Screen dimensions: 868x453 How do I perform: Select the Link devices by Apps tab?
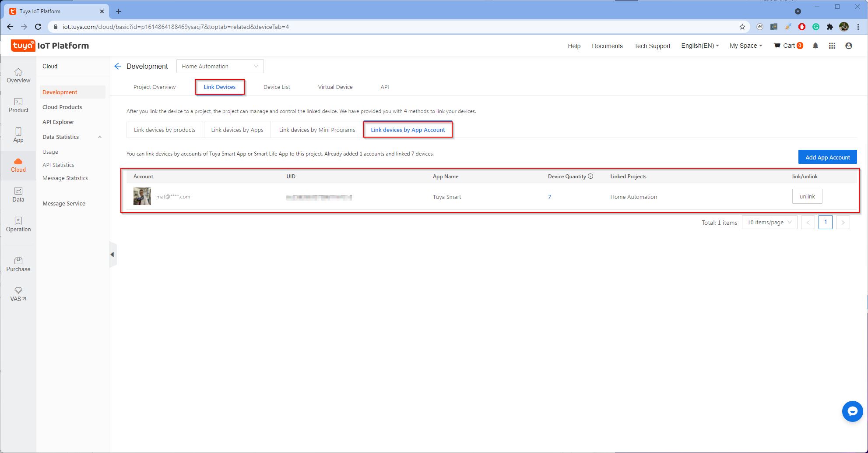click(x=237, y=129)
